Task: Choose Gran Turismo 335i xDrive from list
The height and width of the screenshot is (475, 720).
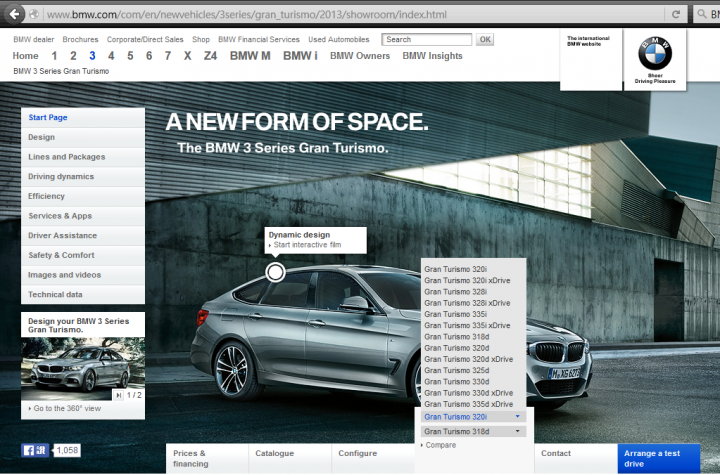Action: (467, 325)
